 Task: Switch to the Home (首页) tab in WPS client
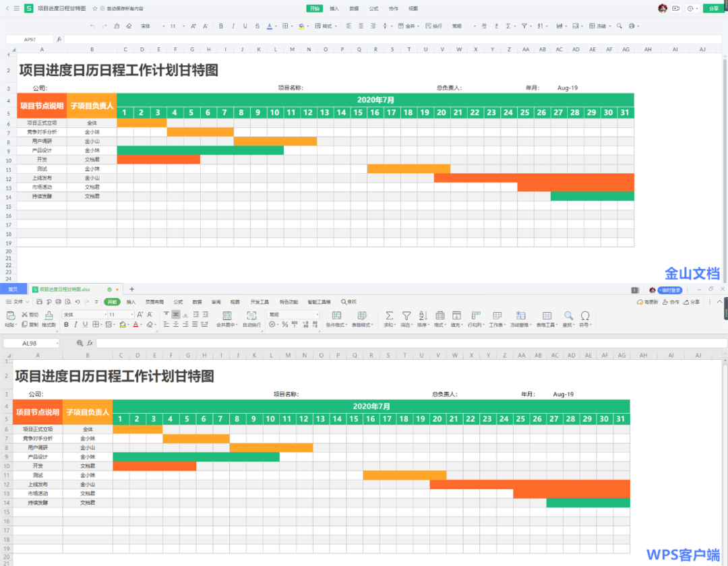pos(13,290)
